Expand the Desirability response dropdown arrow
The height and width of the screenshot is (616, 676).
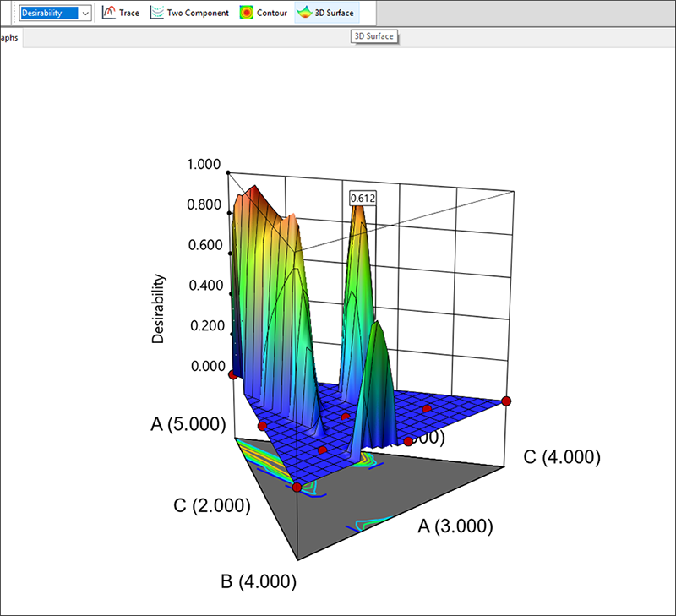(85, 13)
